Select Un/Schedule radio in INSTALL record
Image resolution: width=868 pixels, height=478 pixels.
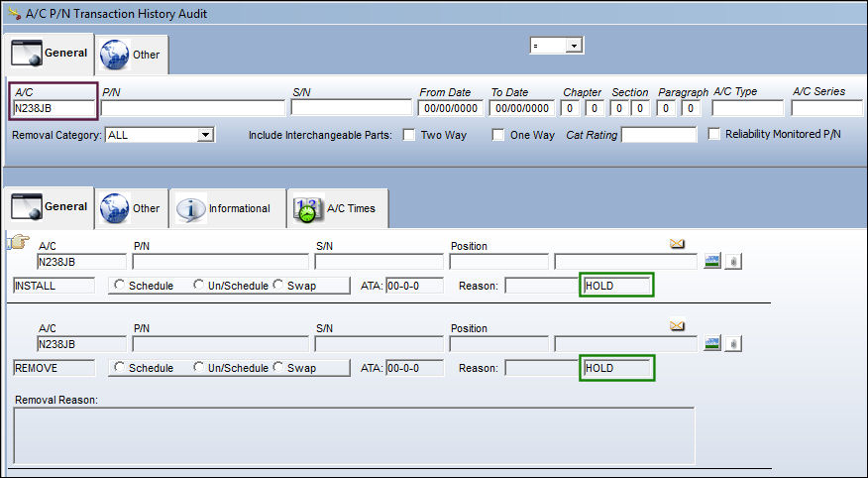point(198,285)
